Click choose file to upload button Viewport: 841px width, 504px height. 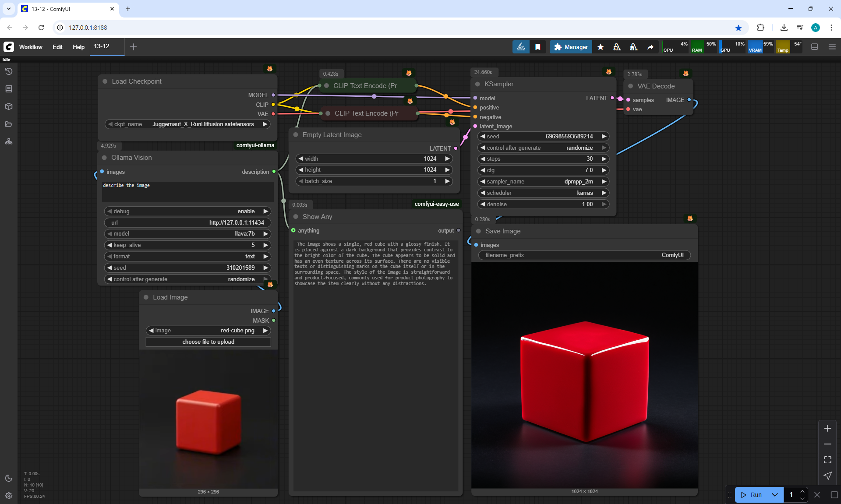click(208, 342)
